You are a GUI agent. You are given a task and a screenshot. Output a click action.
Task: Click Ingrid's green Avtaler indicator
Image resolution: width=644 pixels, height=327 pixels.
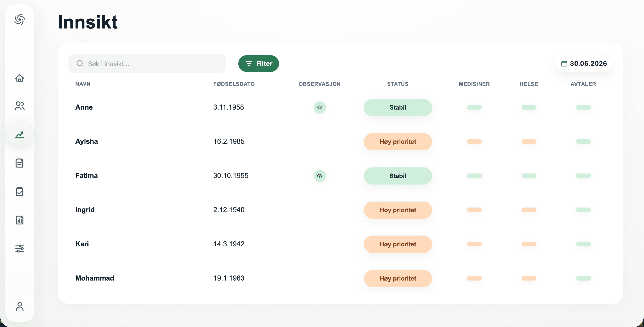point(583,210)
